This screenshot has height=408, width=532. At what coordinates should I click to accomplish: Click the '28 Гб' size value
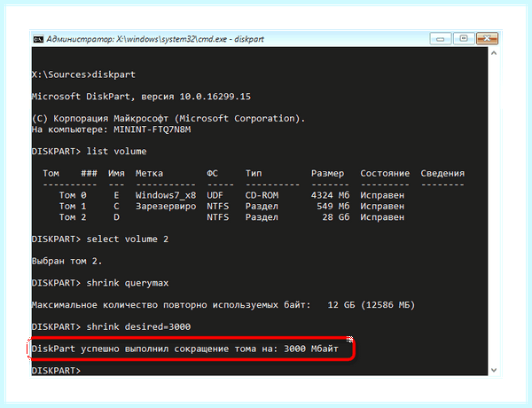(x=335, y=217)
